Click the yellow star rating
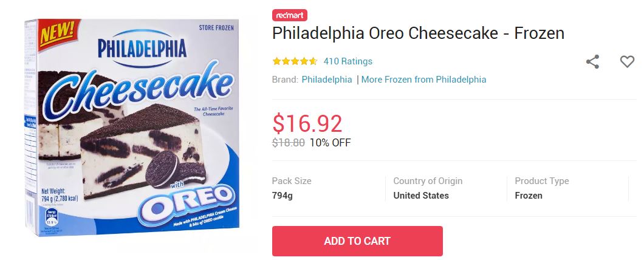The width and height of the screenshot is (644, 260). tap(295, 61)
